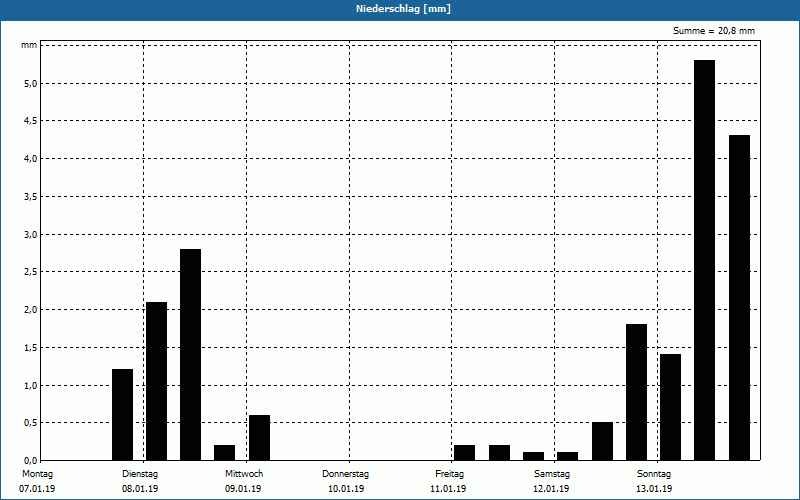This screenshot has height=500, width=800.
Task: Click the Monday bar at about 1,2 mm
Action: 122,415
